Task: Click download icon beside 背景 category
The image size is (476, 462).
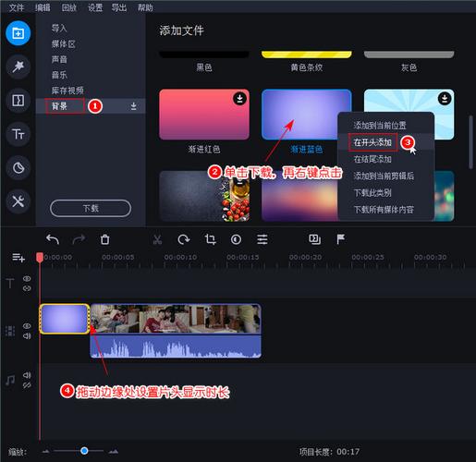Action: [x=133, y=106]
